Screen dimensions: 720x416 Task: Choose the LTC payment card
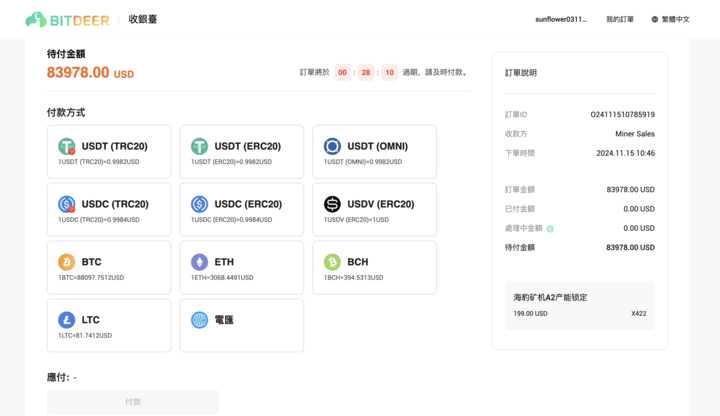point(109,325)
